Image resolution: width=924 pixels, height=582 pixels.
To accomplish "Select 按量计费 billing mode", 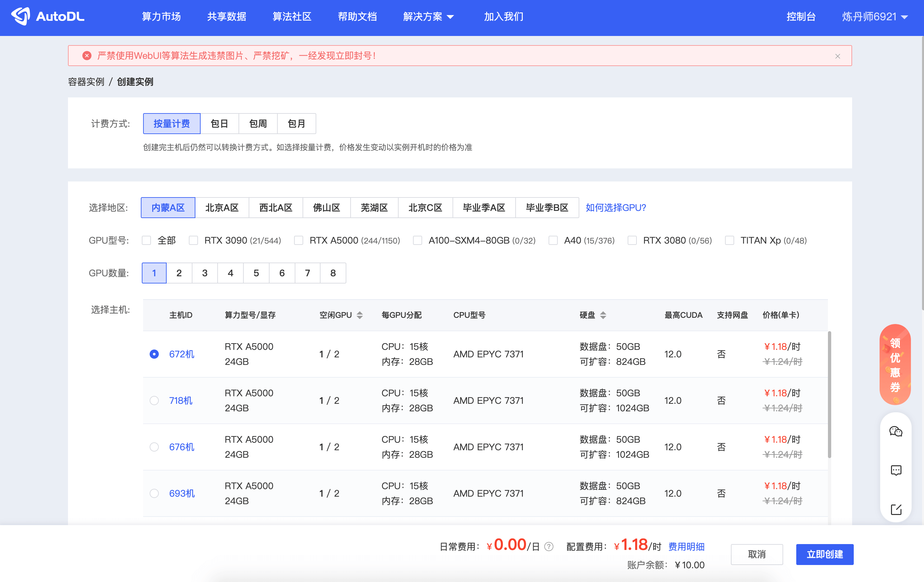I will pos(172,124).
